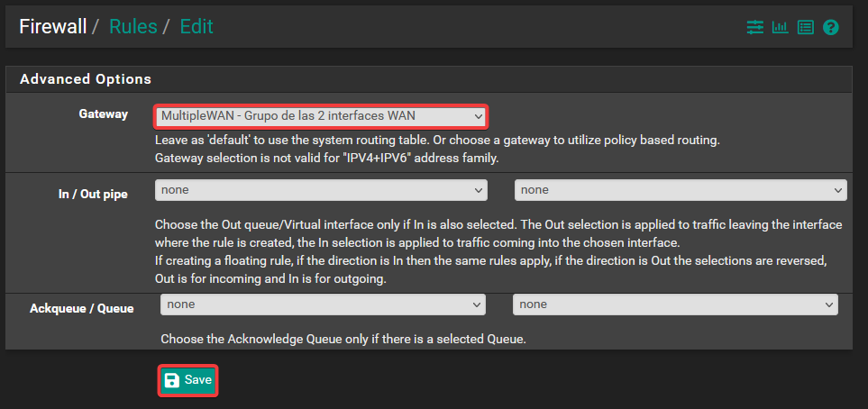Click the Ackqueue / Queue label

[x=81, y=308]
